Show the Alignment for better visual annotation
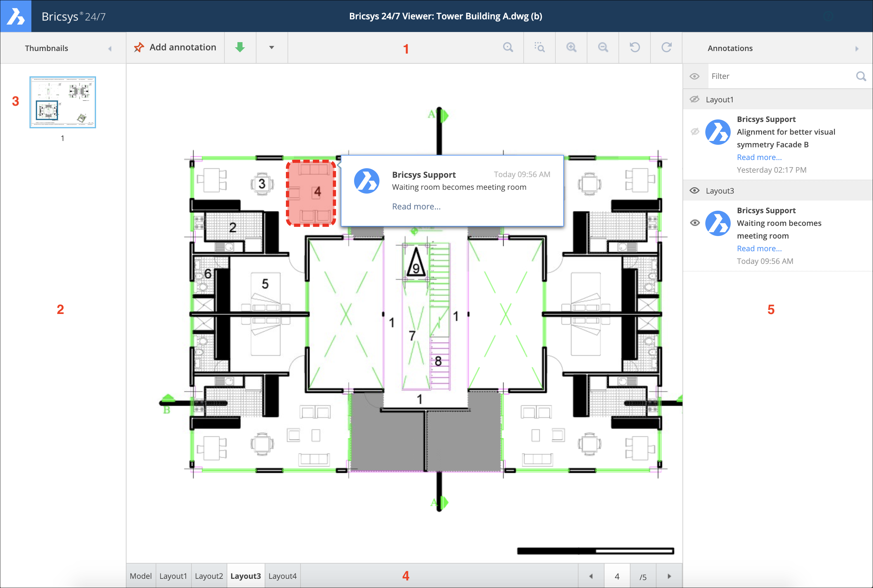Image resolution: width=873 pixels, height=588 pixels. pos(695,131)
